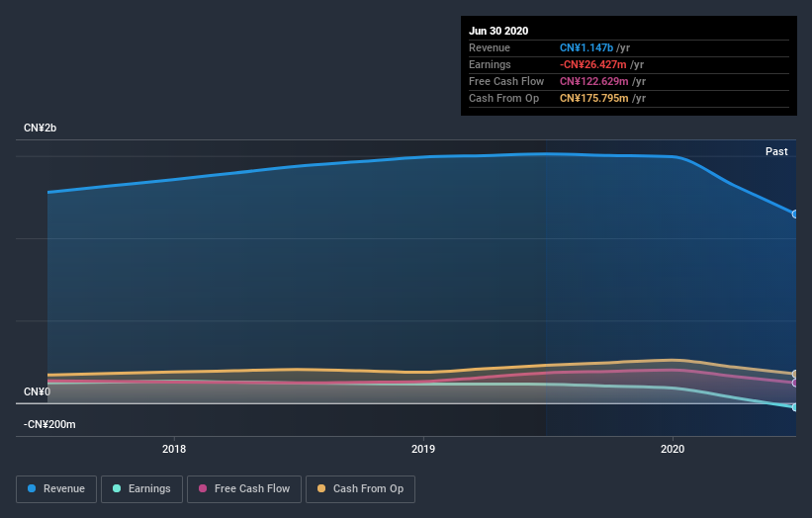Toggle the Revenue legend button
The image size is (812, 518).
tap(56, 489)
